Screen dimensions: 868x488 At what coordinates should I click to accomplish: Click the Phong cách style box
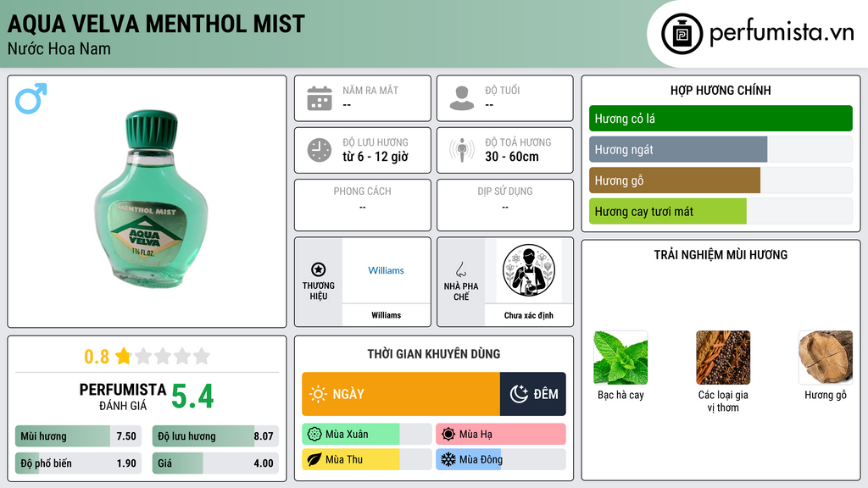point(363,205)
